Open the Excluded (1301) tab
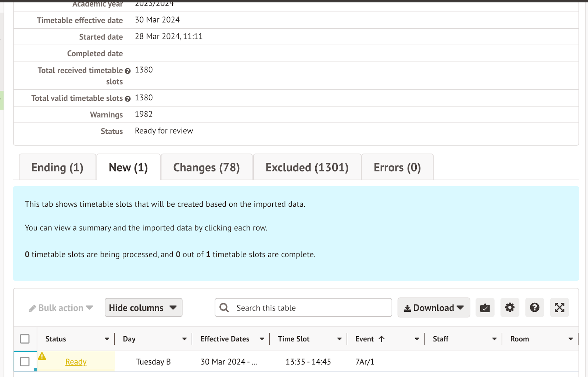 click(307, 167)
